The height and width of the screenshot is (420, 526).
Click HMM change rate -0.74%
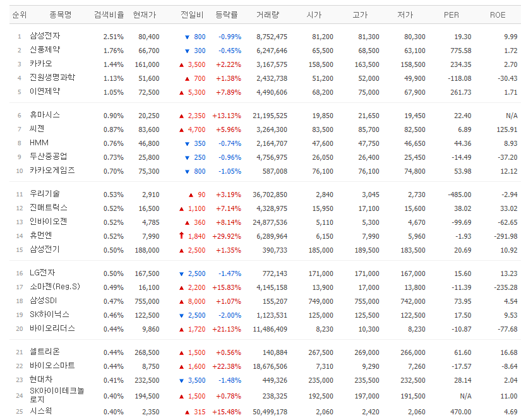tap(230, 143)
